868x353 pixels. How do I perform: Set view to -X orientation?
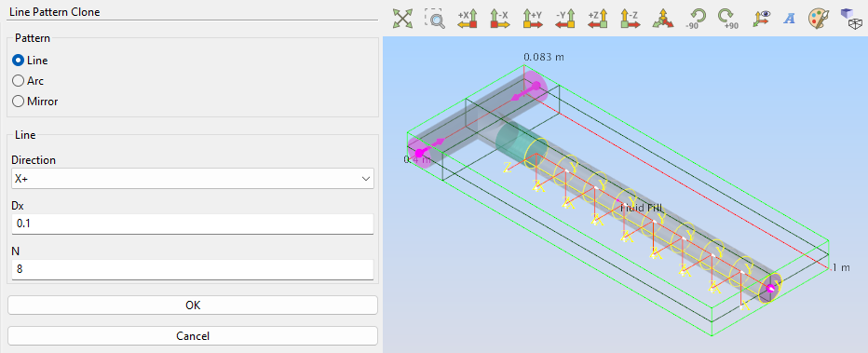[x=500, y=19]
